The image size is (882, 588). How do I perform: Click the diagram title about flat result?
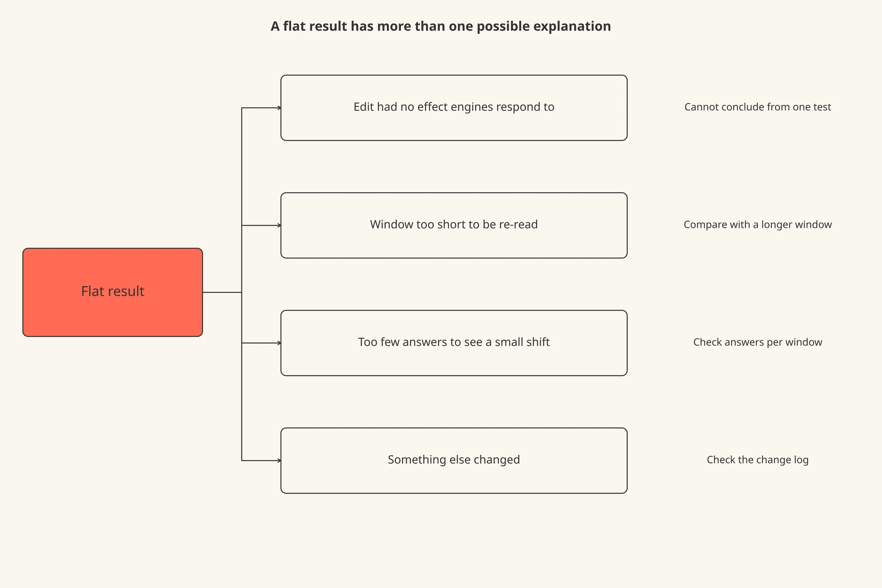[x=441, y=26]
